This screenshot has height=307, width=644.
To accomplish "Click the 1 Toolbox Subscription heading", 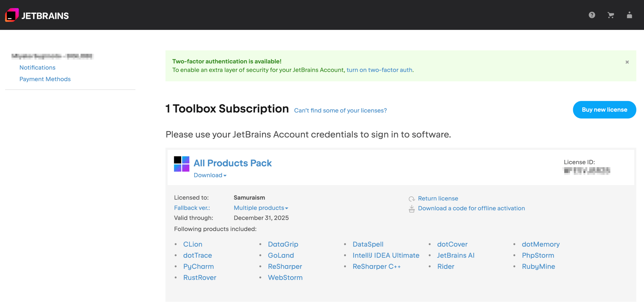I will 227,109.
